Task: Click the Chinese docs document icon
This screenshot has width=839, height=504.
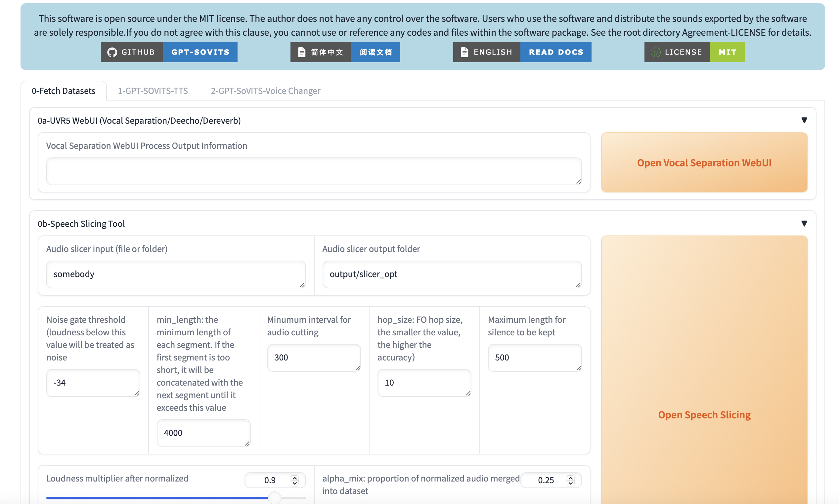Action: point(301,52)
